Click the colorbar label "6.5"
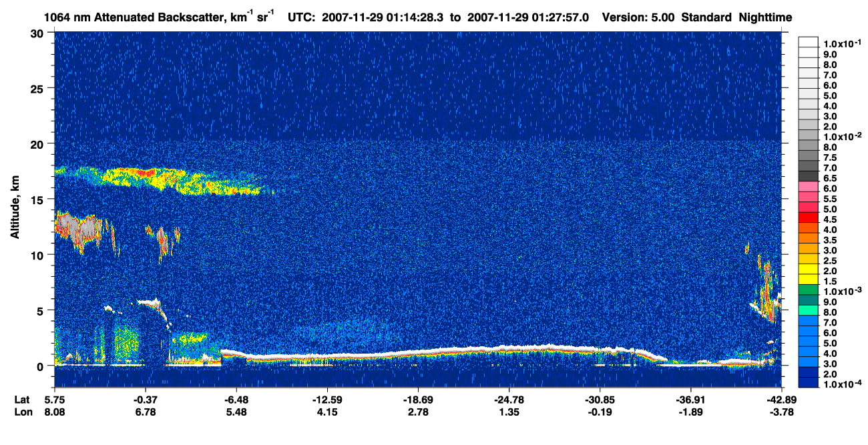 coord(830,179)
